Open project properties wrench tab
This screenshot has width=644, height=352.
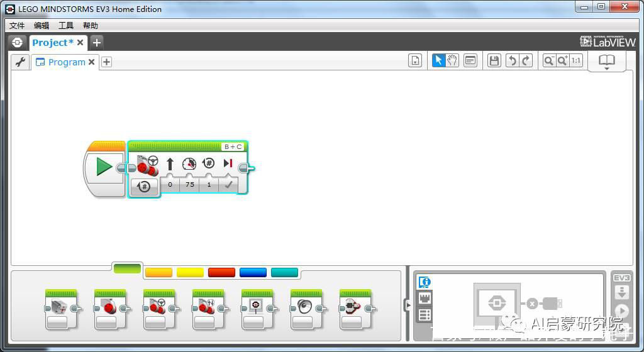[19, 62]
